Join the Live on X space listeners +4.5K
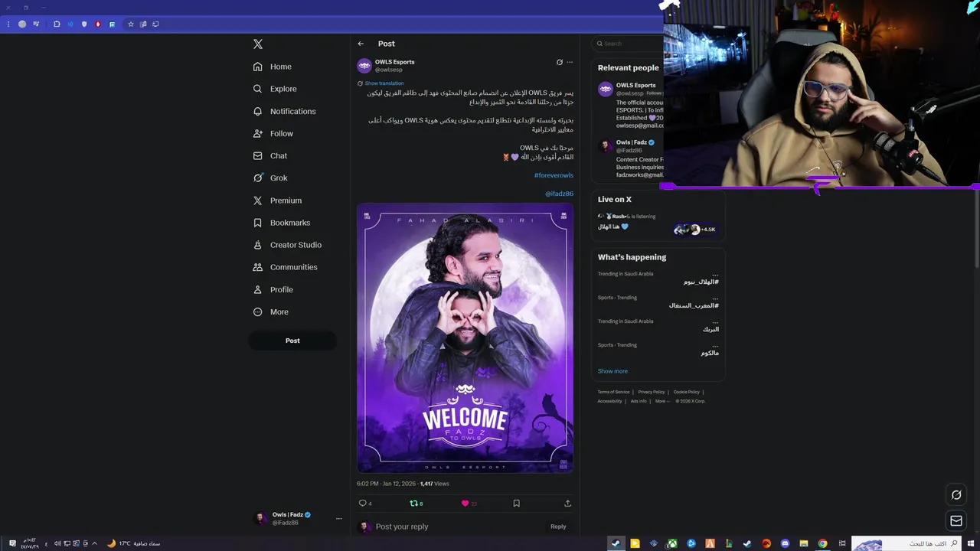This screenshot has width=980, height=551. point(695,230)
